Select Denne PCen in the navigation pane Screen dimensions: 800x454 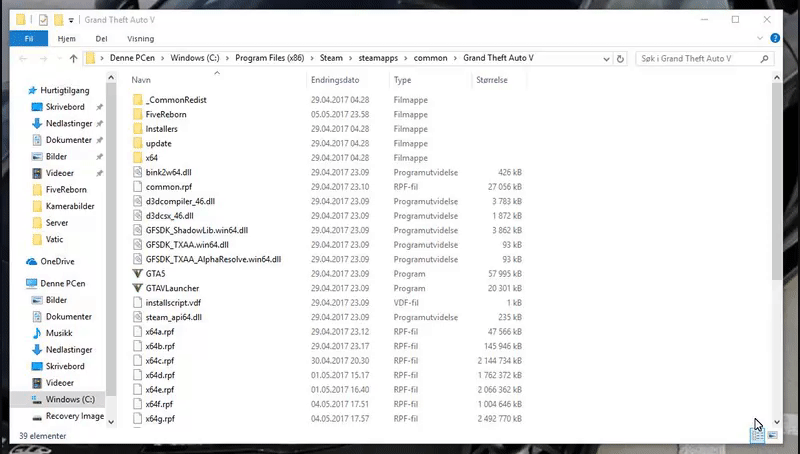[x=63, y=283]
